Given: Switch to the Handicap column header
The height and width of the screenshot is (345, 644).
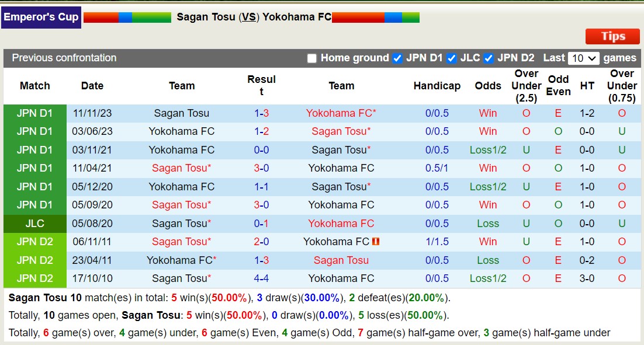Looking at the screenshot, I should (437, 85).
